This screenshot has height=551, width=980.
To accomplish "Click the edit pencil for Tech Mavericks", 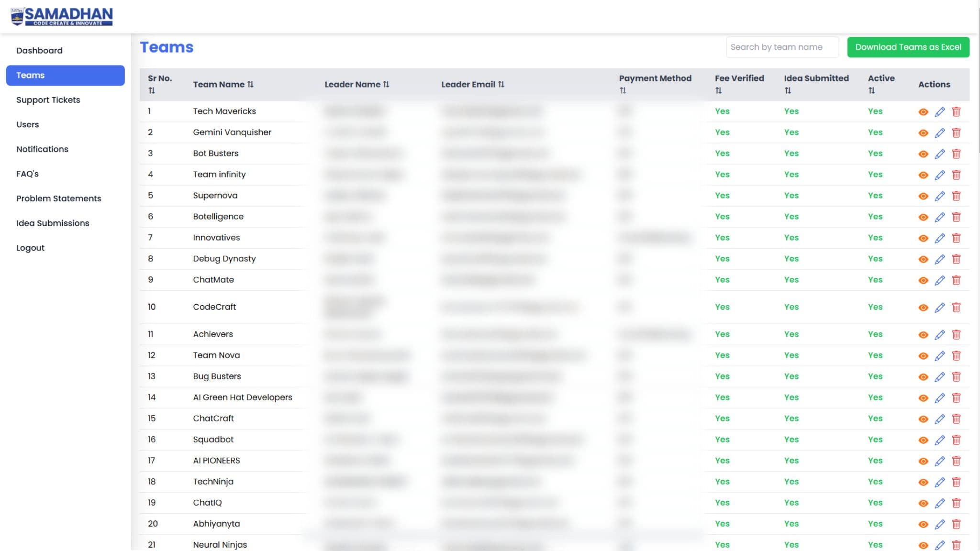I will tap(939, 111).
